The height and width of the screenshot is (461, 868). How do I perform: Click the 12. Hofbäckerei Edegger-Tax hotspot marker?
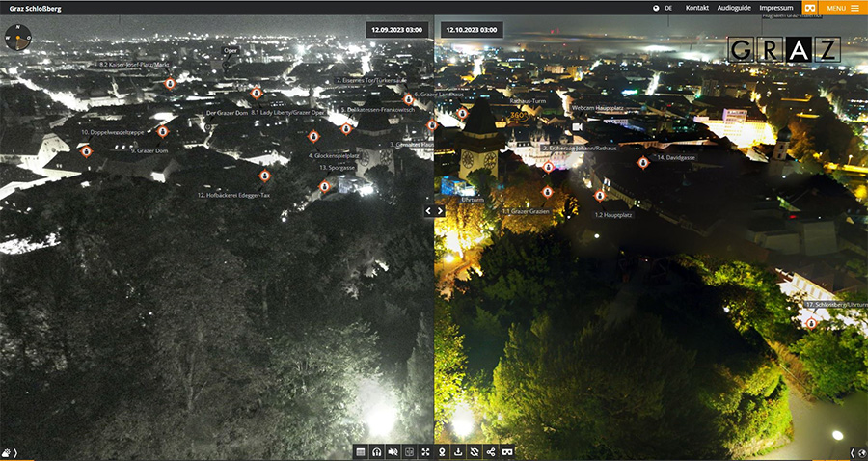coord(264,176)
